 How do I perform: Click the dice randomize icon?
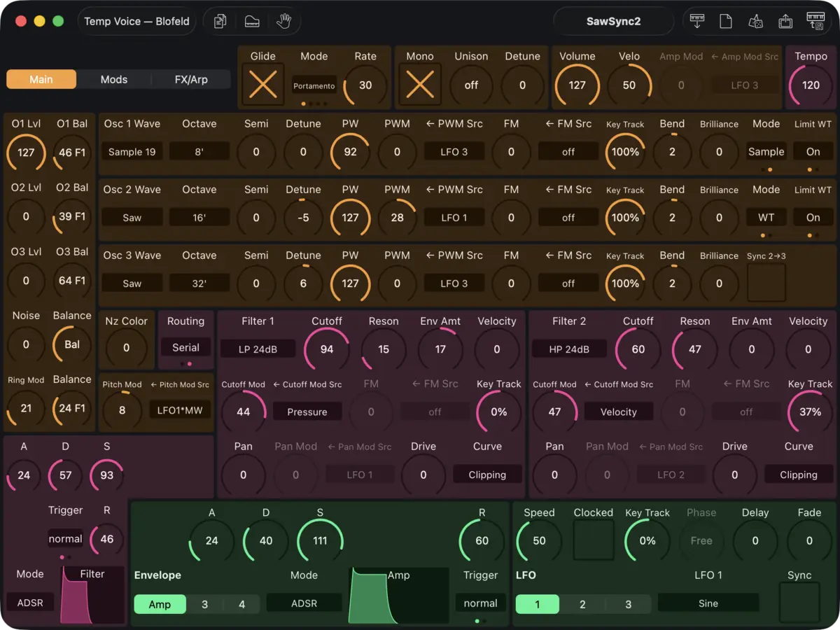(755, 21)
